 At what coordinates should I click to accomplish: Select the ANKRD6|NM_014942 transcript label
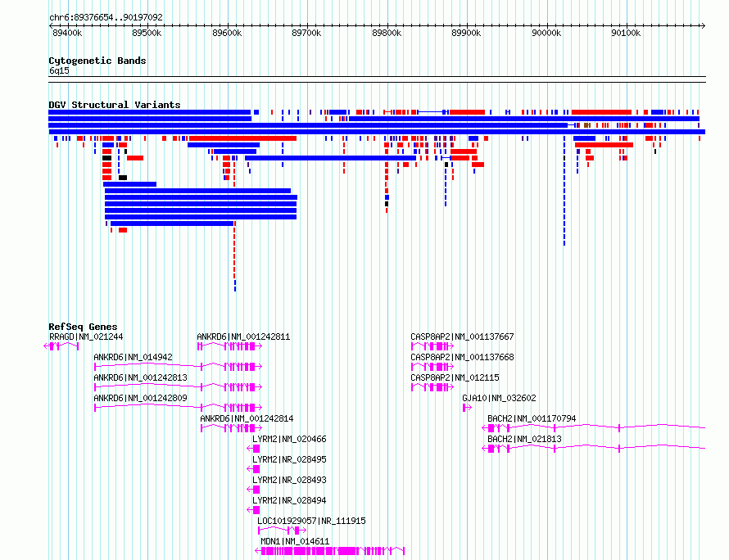click(133, 357)
